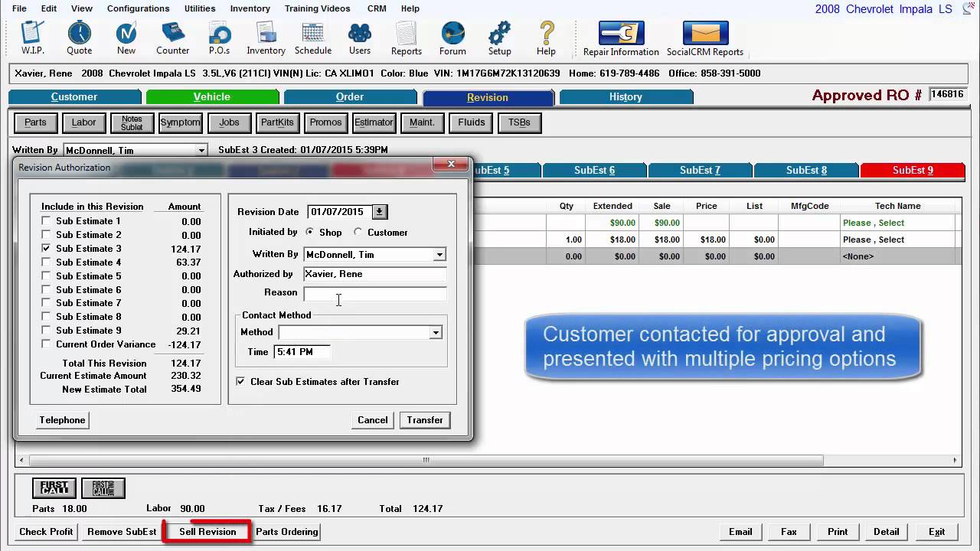
Task: Open the Setup icon
Action: click(499, 37)
